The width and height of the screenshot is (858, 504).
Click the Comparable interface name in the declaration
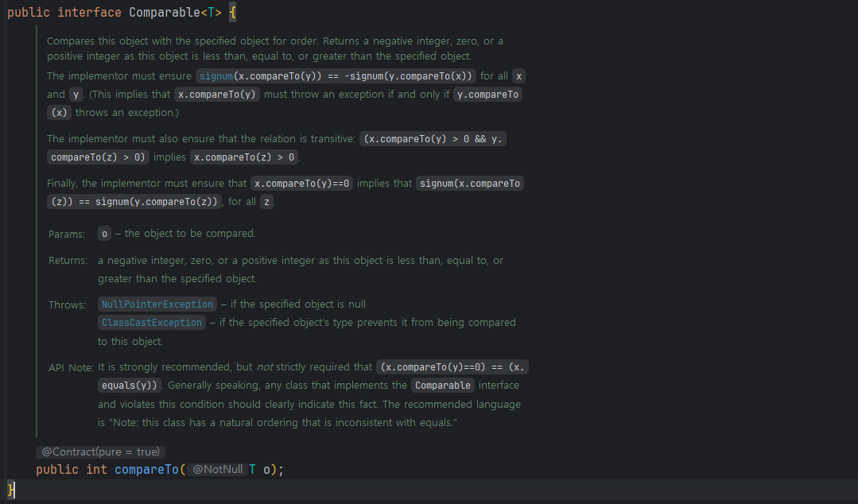point(165,14)
